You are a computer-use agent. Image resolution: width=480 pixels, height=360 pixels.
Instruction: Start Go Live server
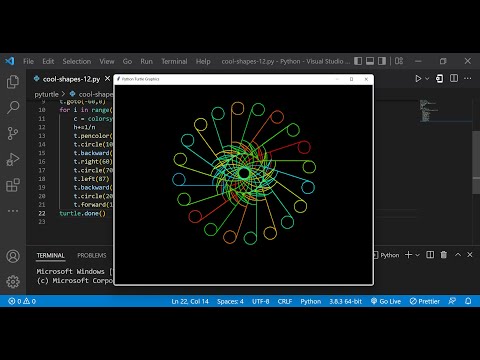[x=386, y=301]
